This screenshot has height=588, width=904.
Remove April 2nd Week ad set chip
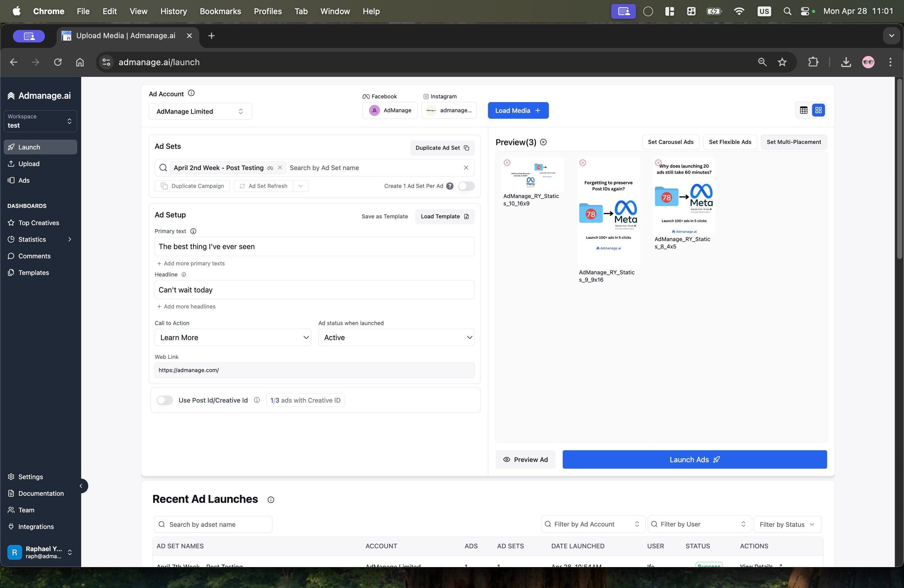tap(280, 168)
